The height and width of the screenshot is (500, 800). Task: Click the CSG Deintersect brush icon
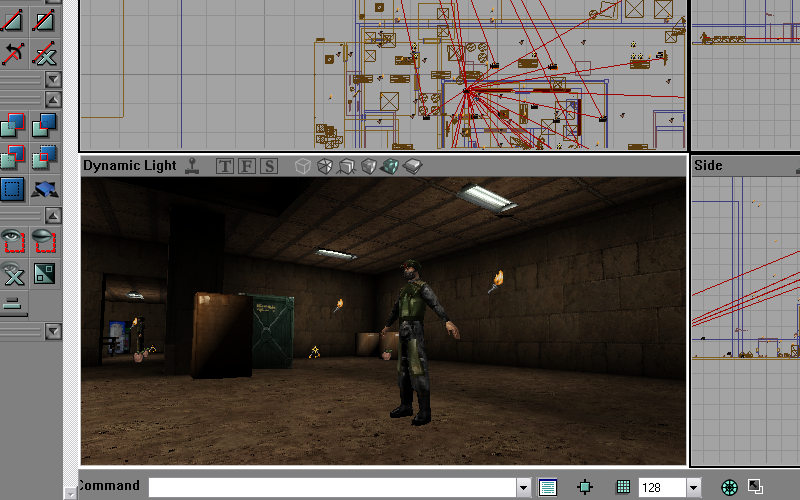coord(45,157)
